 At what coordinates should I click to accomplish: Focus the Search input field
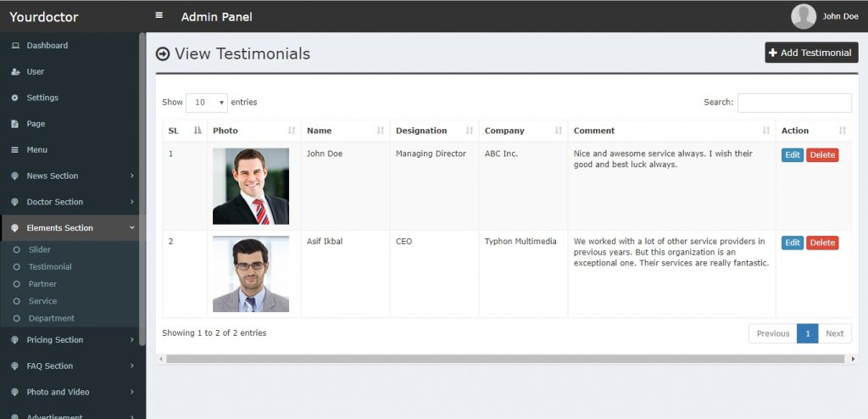pos(794,103)
